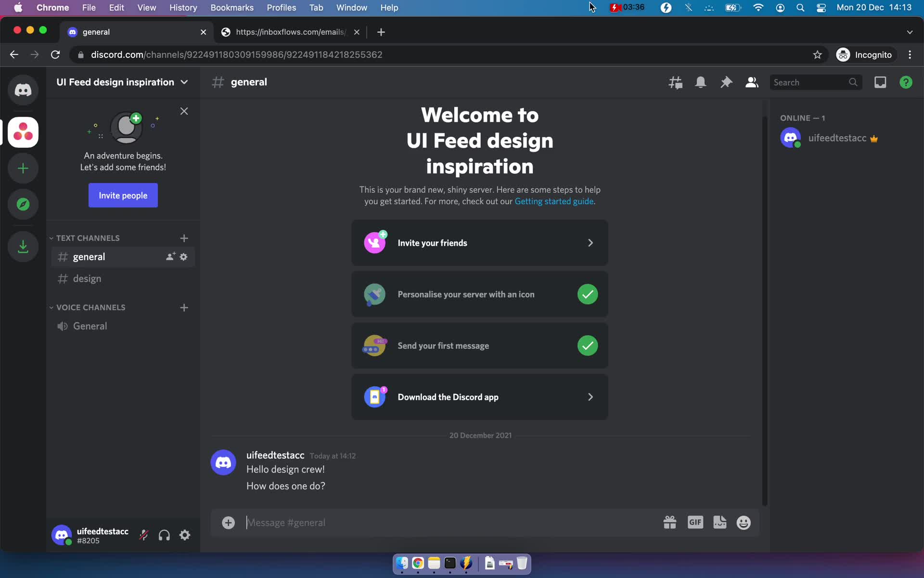Check the personalise server icon completed
This screenshot has height=578, width=924.
586,294
